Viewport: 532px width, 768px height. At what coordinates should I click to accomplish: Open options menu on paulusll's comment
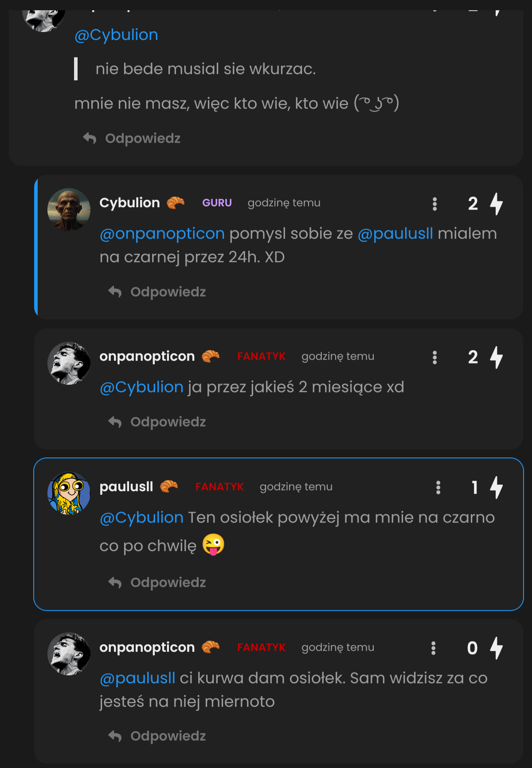point(438,487)
